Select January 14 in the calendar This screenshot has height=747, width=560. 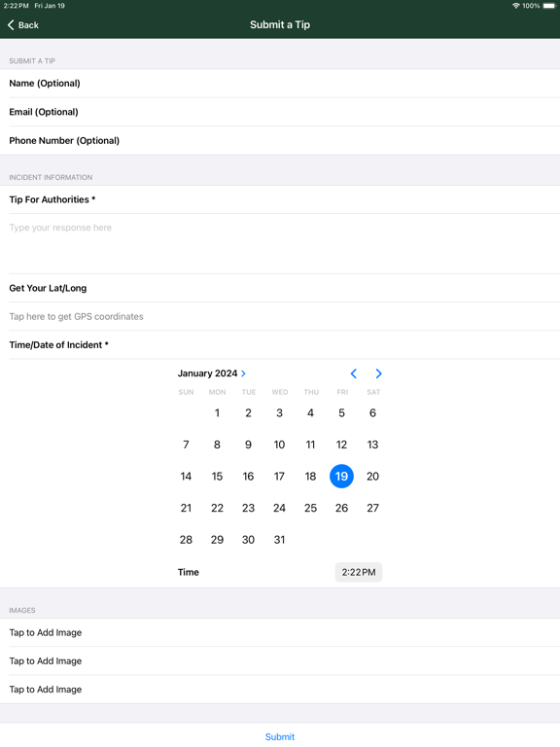pos(187,477)
